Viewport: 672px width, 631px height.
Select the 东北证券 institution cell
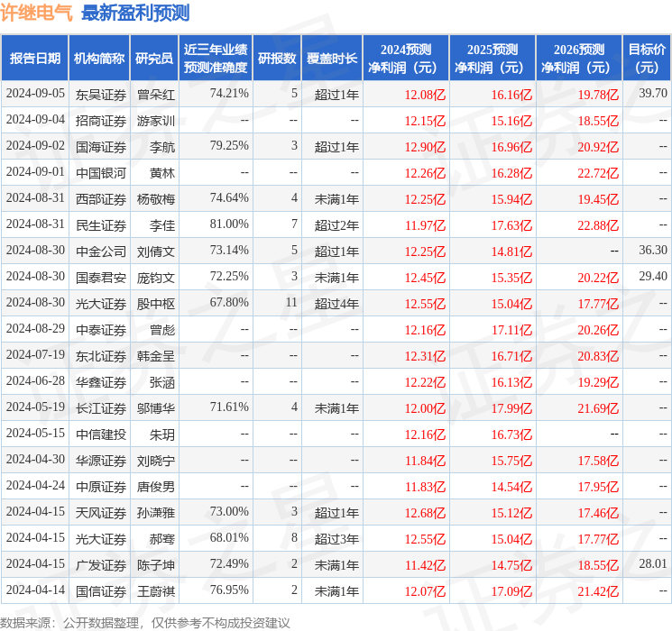click(101, 356)
